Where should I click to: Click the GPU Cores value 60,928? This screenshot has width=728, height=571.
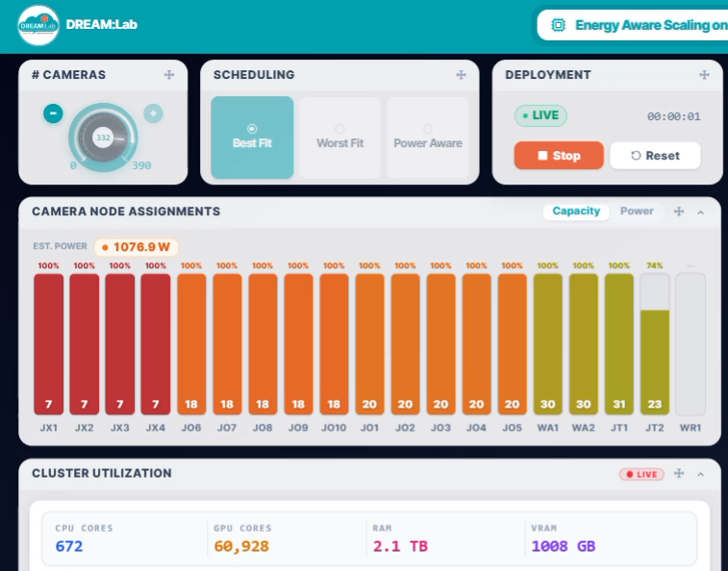point(241,546)
